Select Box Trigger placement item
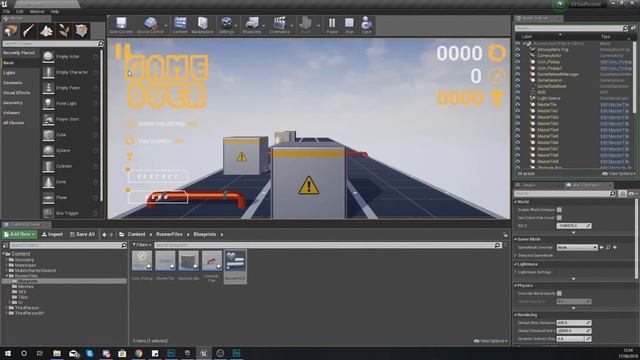Image resolution: width=640 pixels, height=360 pixels. coord(70,213)
